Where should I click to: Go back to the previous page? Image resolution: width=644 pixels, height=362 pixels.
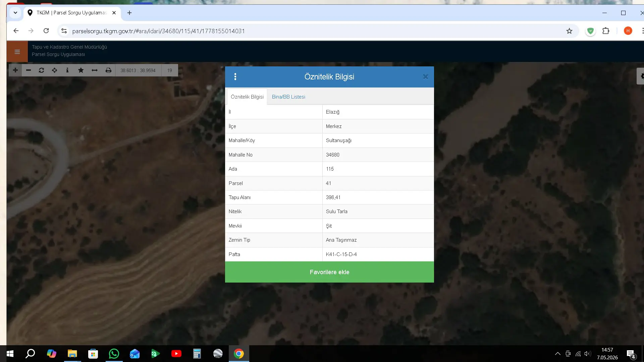coord(16,31)
